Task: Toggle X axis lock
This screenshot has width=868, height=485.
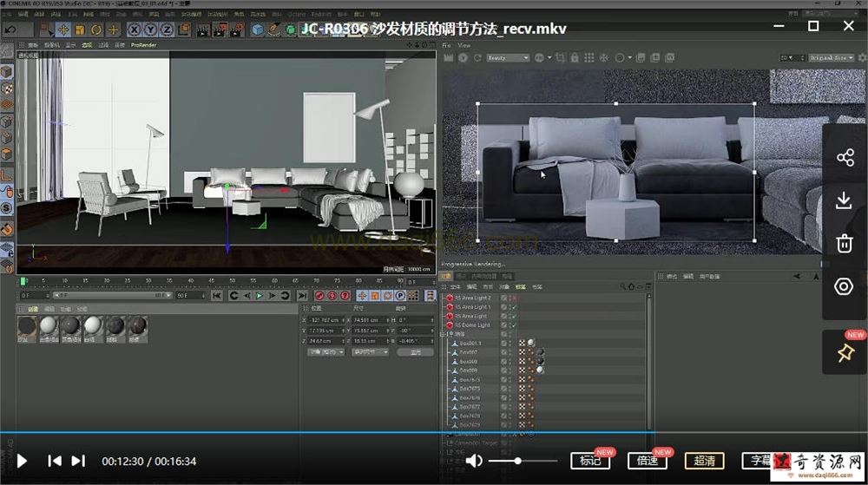Action: click(134, 29)
